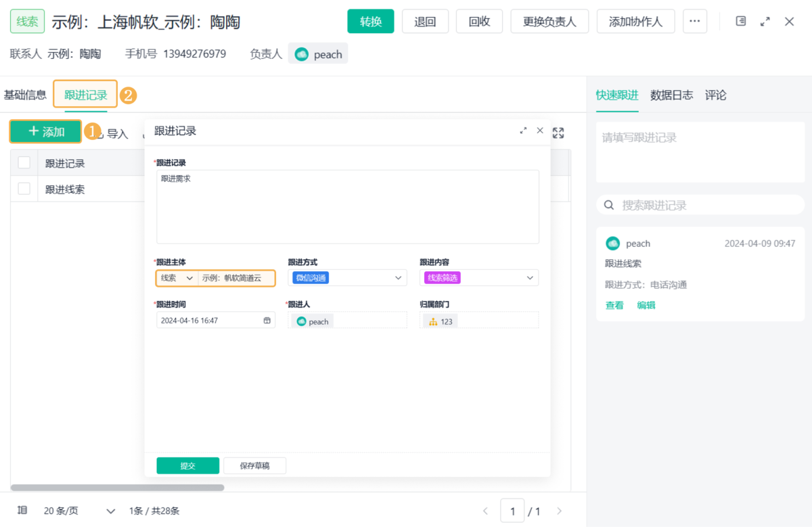This screenshot has width=812, height=527.
Task: Click the 手机号 13949276979 text
Action: pyautogui.click(x=175, y=54)
